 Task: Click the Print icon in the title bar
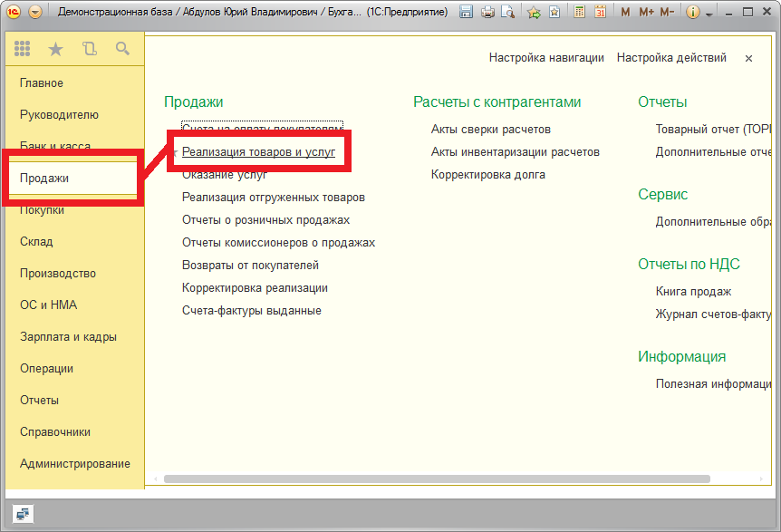pos(487,12)
